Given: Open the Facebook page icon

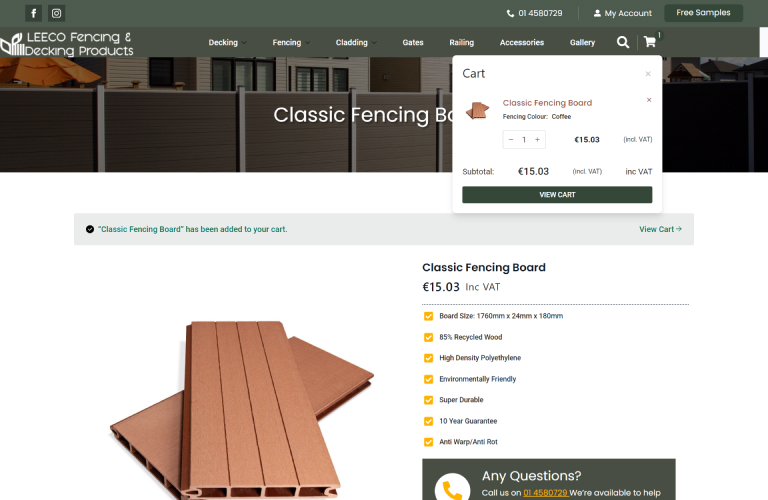Looking at the screenshot, I should [x=33, y=13].
